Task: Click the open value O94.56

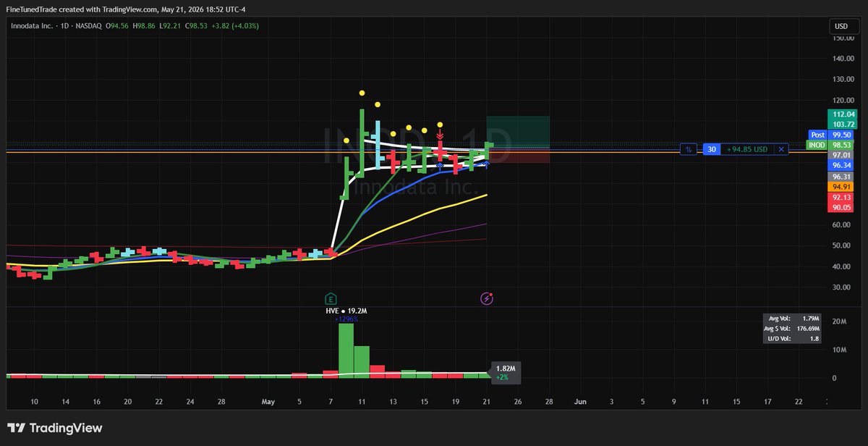Action: (x=116, y=26)
